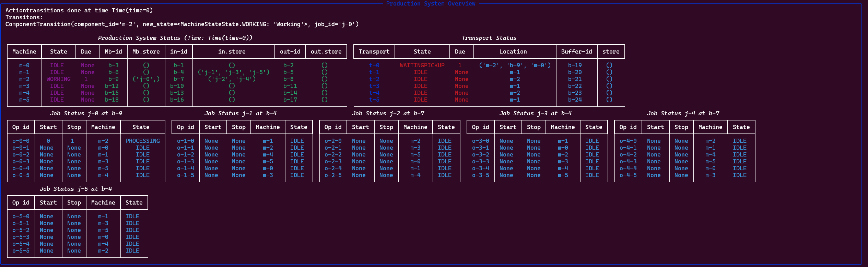
Task: Select operation o-3-4 in job j-3
Action: click(x=481, y=168)
